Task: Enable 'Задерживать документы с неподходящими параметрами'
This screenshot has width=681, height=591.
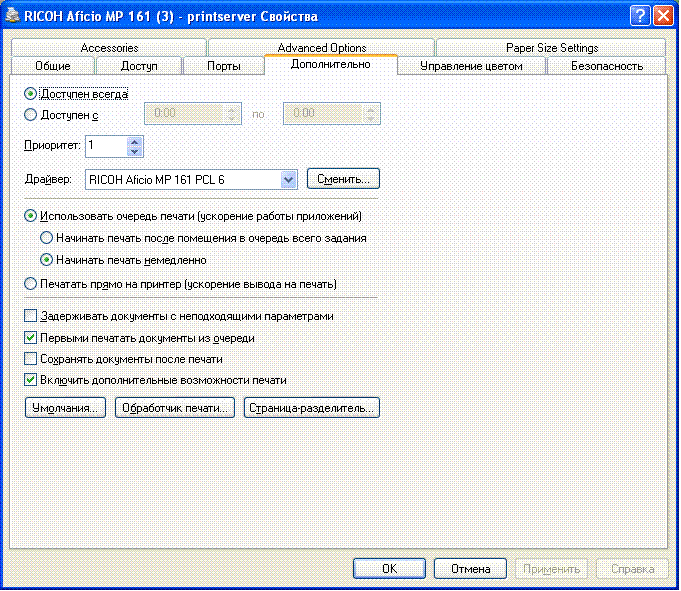Action: pos(30,316)
